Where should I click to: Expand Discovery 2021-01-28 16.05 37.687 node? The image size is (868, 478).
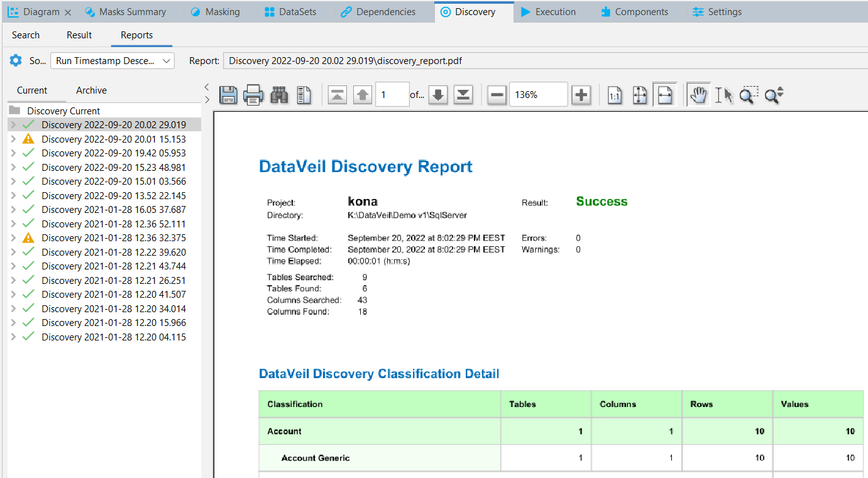click(x=13, y=210)
